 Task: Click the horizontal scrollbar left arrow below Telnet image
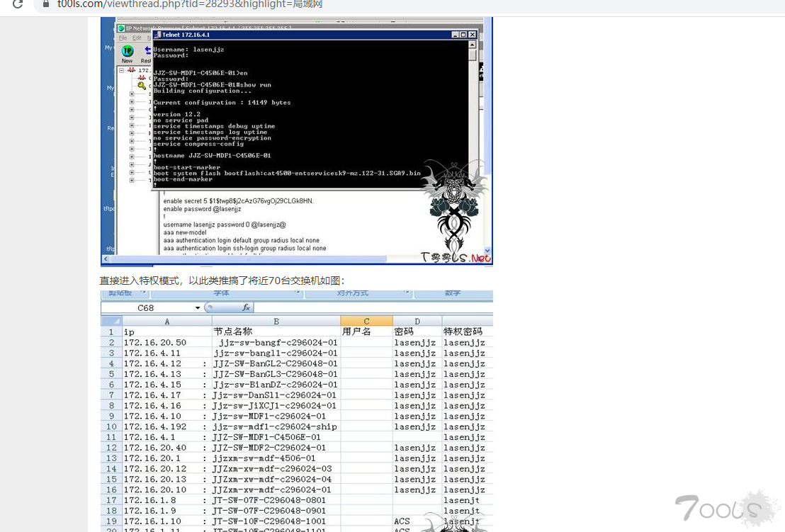point(106,259)
